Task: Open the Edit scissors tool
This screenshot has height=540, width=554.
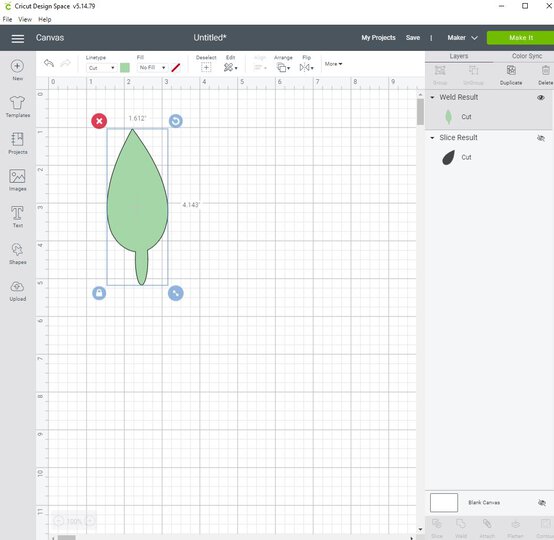Action: coord(230,67)
